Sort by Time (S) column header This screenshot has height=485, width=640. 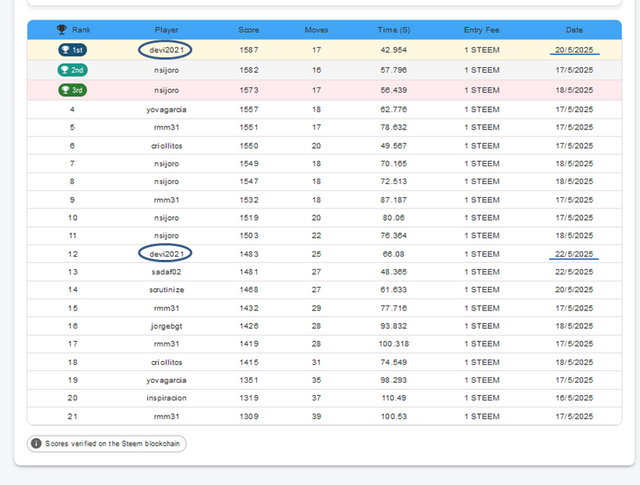(x=394, y=30)
